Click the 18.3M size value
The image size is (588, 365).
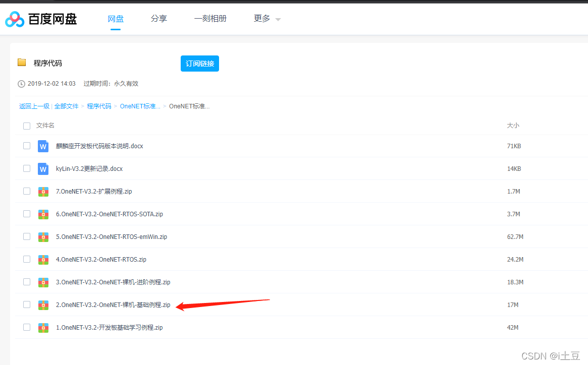[x=515, y=282]
